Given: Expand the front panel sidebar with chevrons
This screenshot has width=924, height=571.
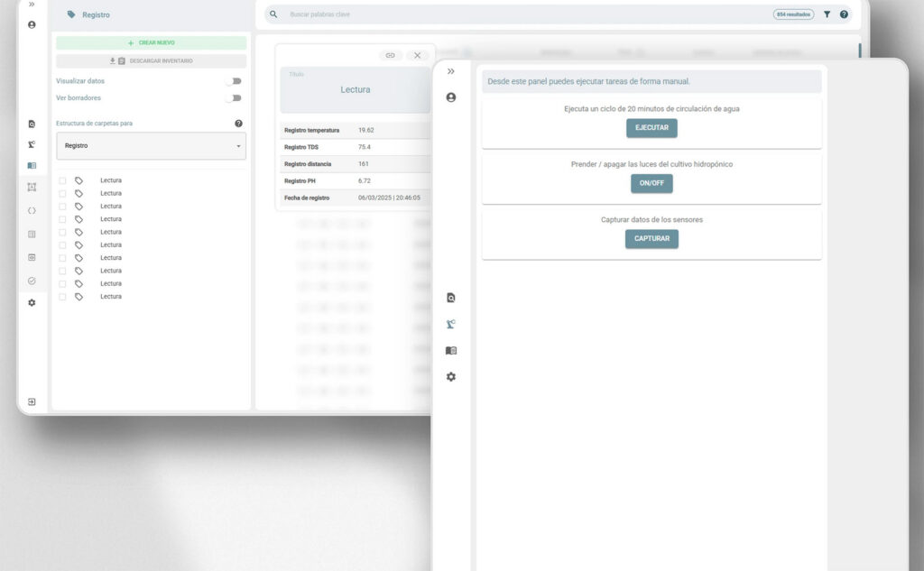Looking at the screenshot, I should point(451,71).
